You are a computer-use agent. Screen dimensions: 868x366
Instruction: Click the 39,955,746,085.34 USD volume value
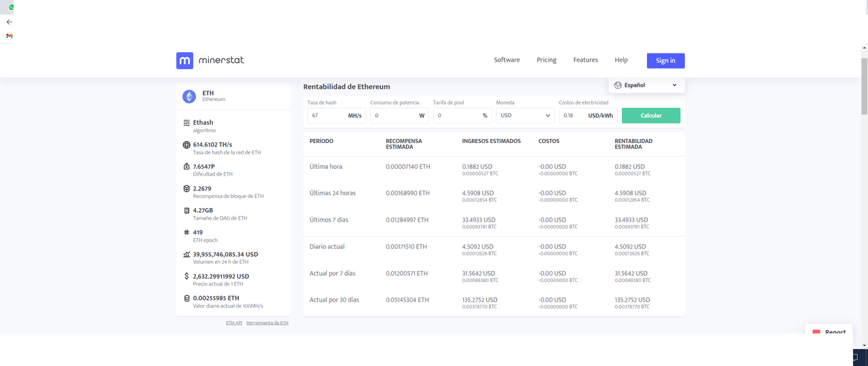tap(225, 255)
